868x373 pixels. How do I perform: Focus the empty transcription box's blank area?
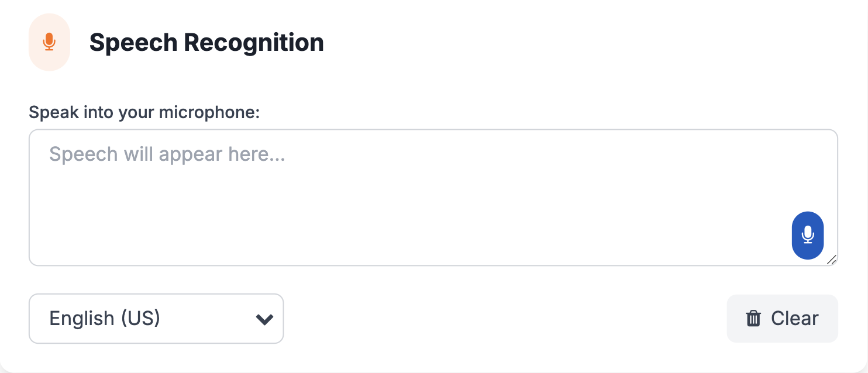(x=409, y=222)
